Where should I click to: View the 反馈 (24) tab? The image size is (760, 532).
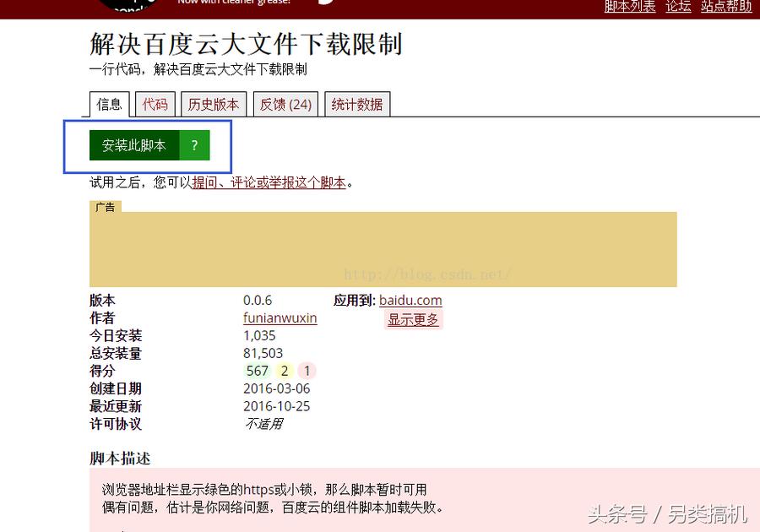(285, 104)
